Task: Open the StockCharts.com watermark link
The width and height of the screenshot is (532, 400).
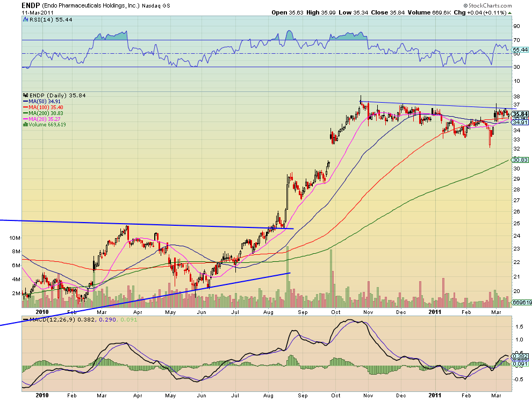Action: click(490, 6)
